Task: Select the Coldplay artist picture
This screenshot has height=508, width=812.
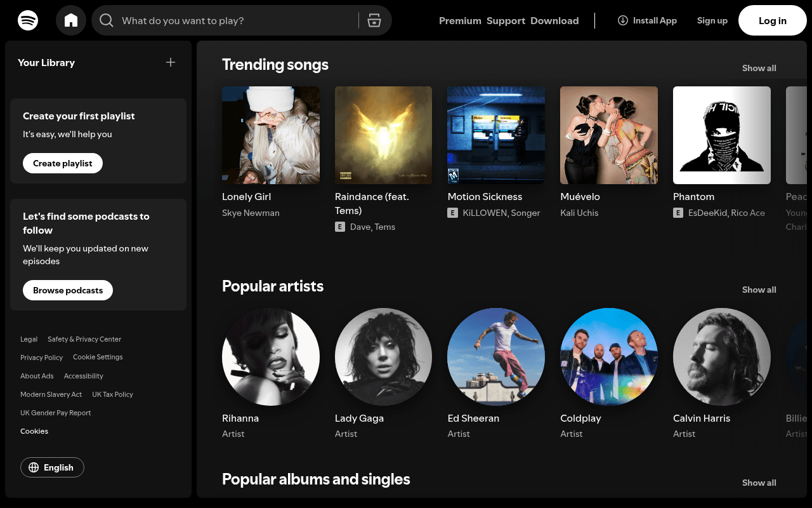Action: pyautogui.click(x=609, y=357)
